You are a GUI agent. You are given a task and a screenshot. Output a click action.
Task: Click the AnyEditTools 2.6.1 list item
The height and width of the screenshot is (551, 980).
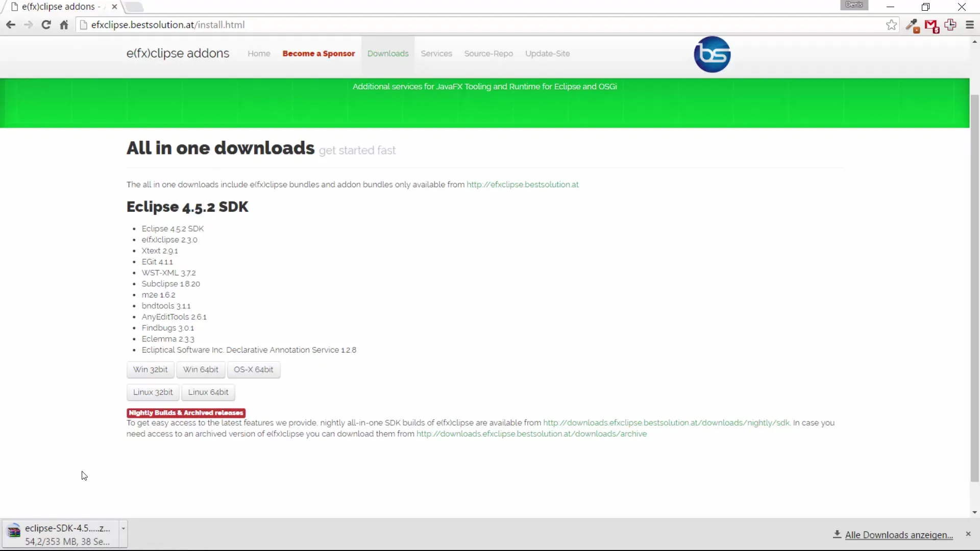174,317
